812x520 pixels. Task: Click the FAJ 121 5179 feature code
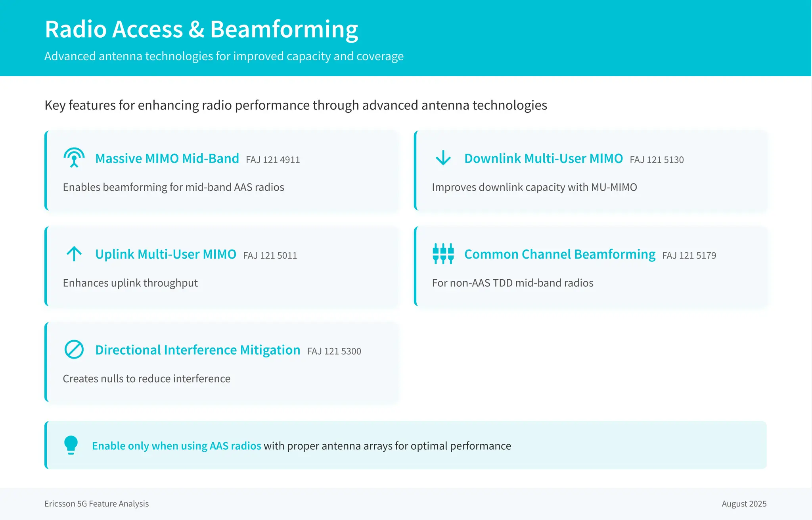tap(689, 255)
